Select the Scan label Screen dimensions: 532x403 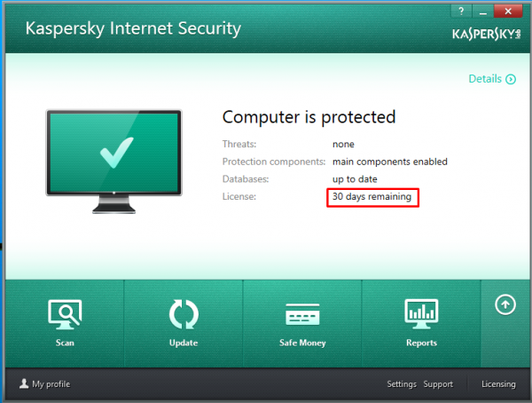[65, 343]
